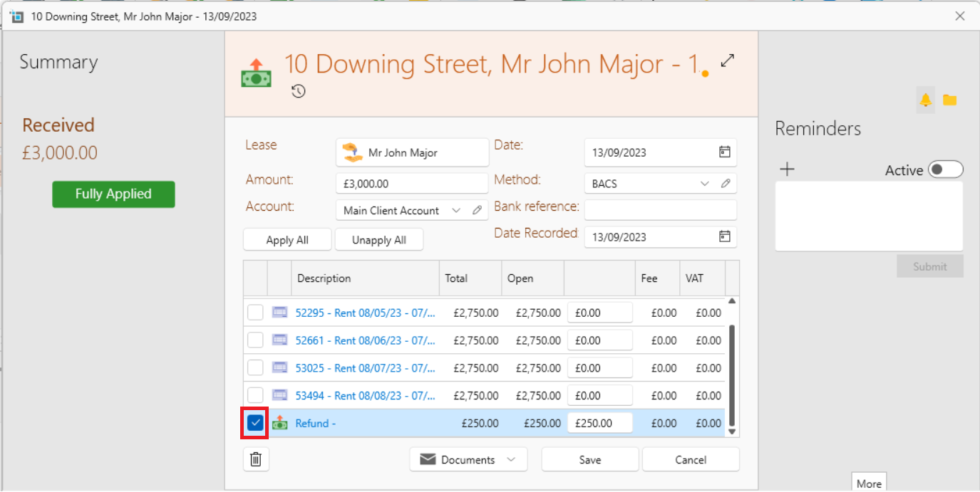Click the scrollbar down arrow in charges list
The height and width of the screenshot is (492, 980).
pyautogui.click(x=731, y=431)
